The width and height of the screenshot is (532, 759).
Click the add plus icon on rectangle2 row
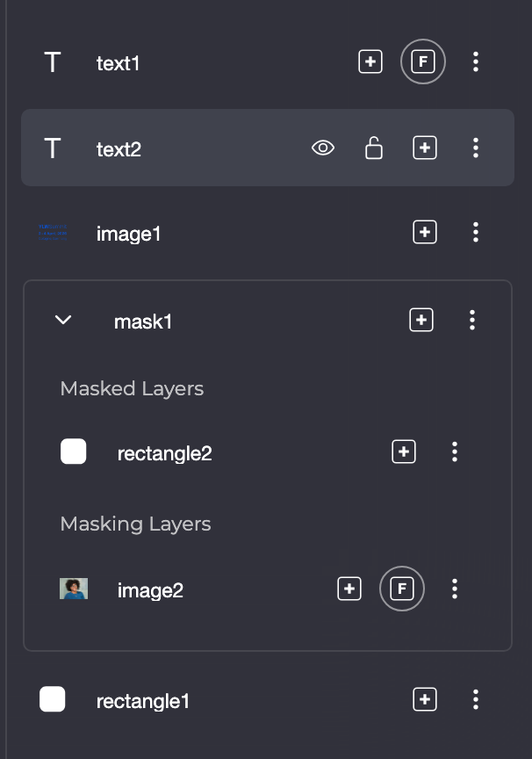[x=404, y=452]
